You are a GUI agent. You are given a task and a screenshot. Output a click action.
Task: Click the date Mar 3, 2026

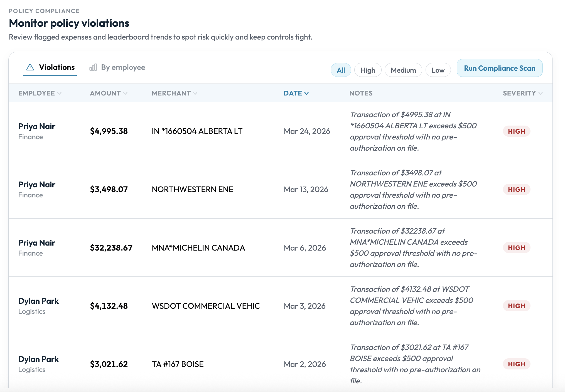tap(304, 306)
